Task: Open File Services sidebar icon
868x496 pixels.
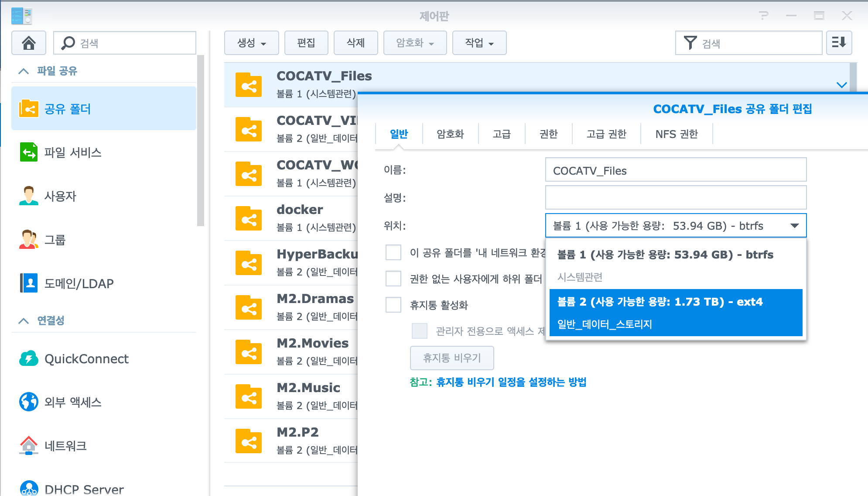Action: (x=29, y=152)
